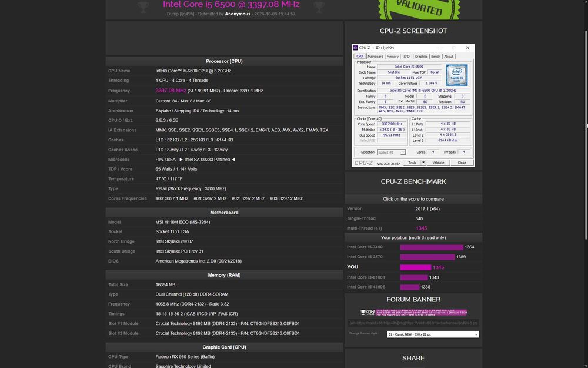Click the TDP / Vcore value '65 Watts / 1.144 Volts'
The height and width of the screenshot is (368, 588).
tap(176, 169)
